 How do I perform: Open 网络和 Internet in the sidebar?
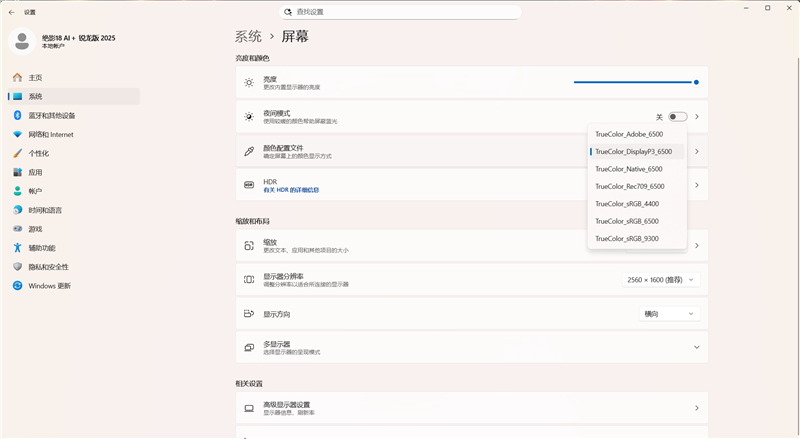pyautogui.click(x=50, y=134)
